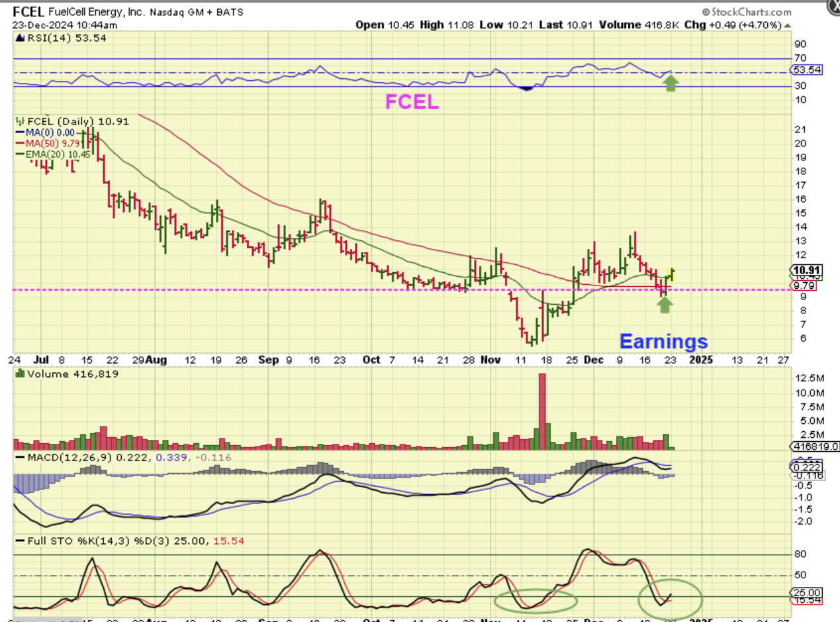This screenshot has width=840, height=622.
Task: Click the Sep label on price chart date axis
Action: (x=267, y=360)
